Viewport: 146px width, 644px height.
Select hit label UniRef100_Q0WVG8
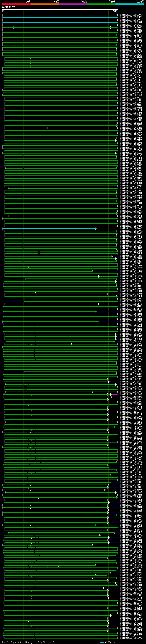[x=131, y=238]
